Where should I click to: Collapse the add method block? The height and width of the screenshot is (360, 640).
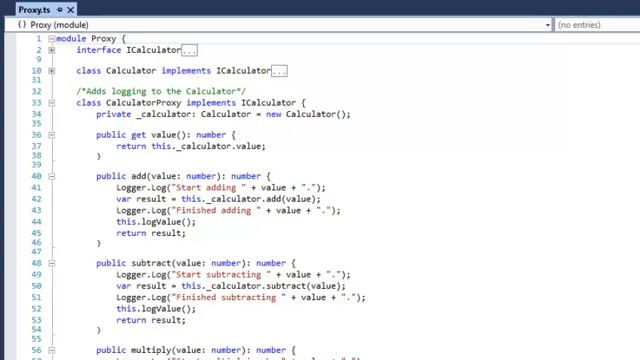(51, 176)
